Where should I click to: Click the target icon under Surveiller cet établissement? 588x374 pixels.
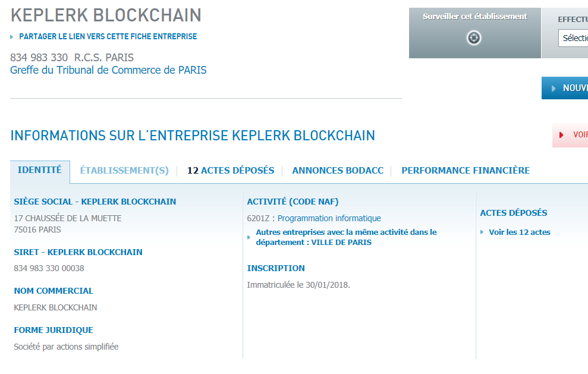[474, 38]
